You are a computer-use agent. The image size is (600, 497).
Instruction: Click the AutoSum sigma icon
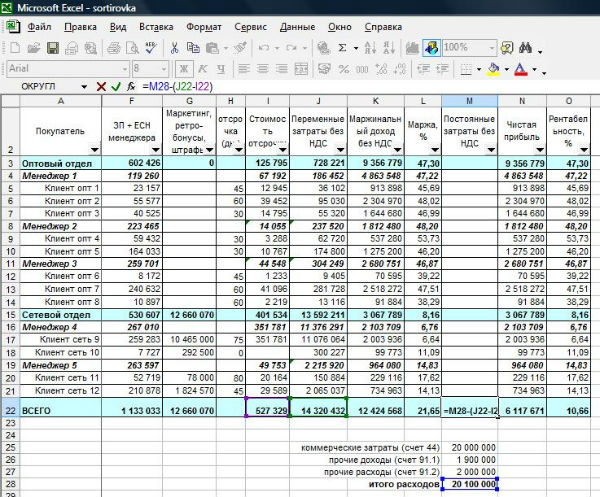343,47
